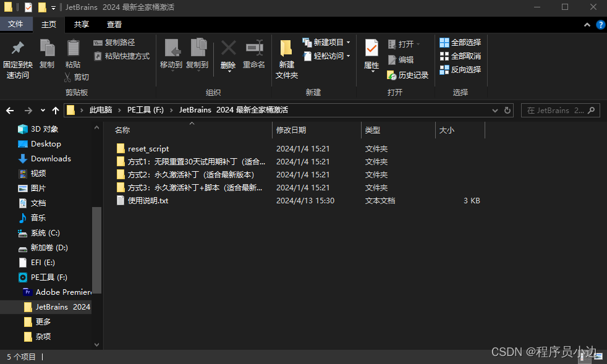Open the File (文件) tab

(x=15, y=24)
